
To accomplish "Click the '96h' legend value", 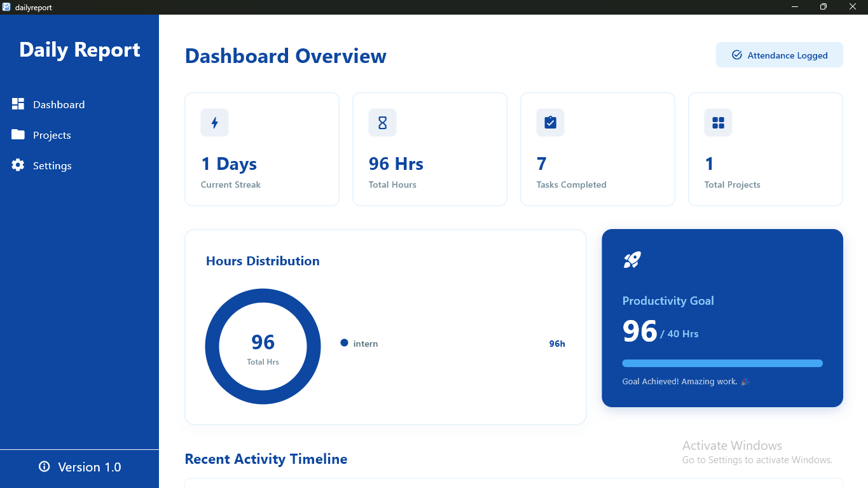I will [x=557, y=344].
